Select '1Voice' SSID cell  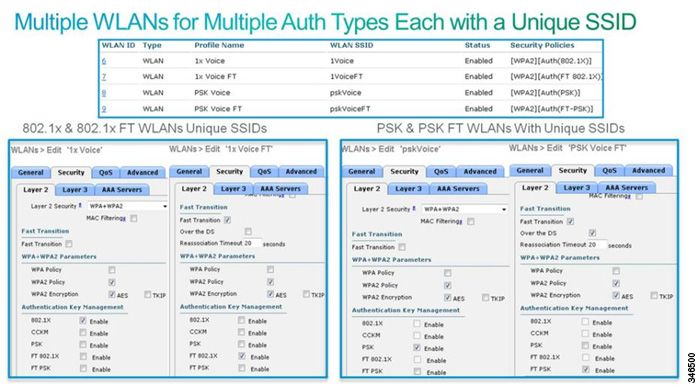341,61
